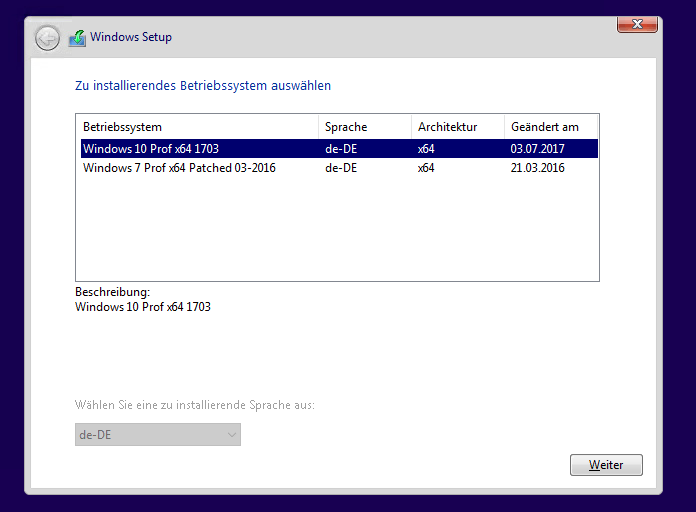Select Windows 10 Prof x64 1703 entry

click(151, 149)
